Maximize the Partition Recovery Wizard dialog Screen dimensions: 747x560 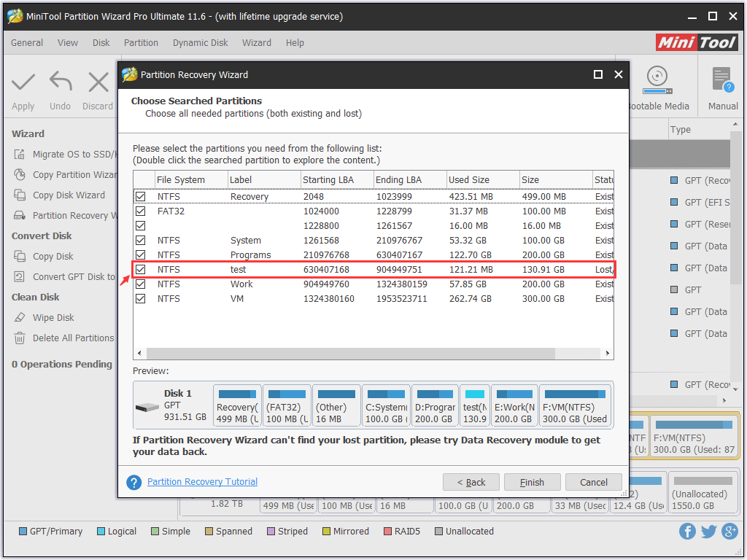[x=598, y=75]
